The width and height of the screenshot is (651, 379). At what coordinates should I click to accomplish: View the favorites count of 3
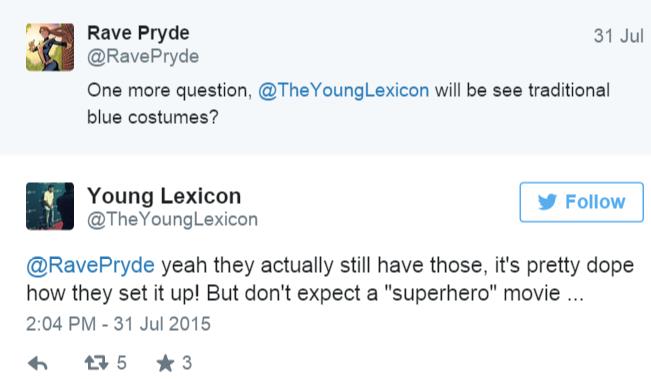187,363
